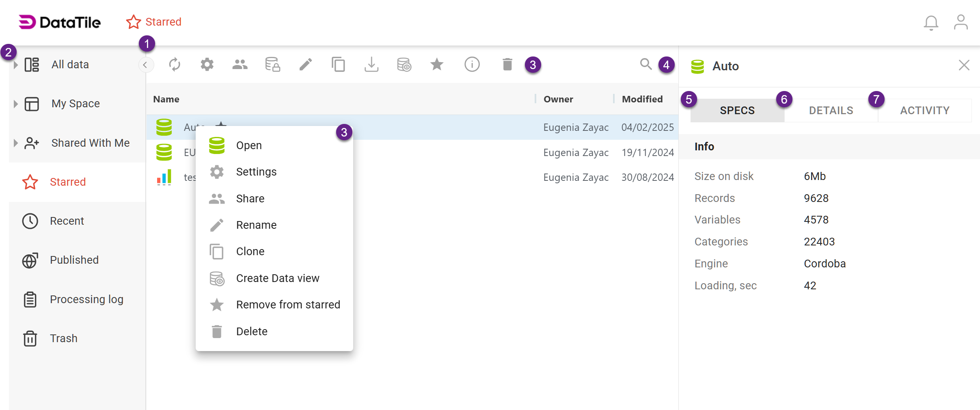Viewport: 980px width, 410px height.
Task: Sort the list by the Modified column header
Action: pyautogui.click(x=642, y=99)
